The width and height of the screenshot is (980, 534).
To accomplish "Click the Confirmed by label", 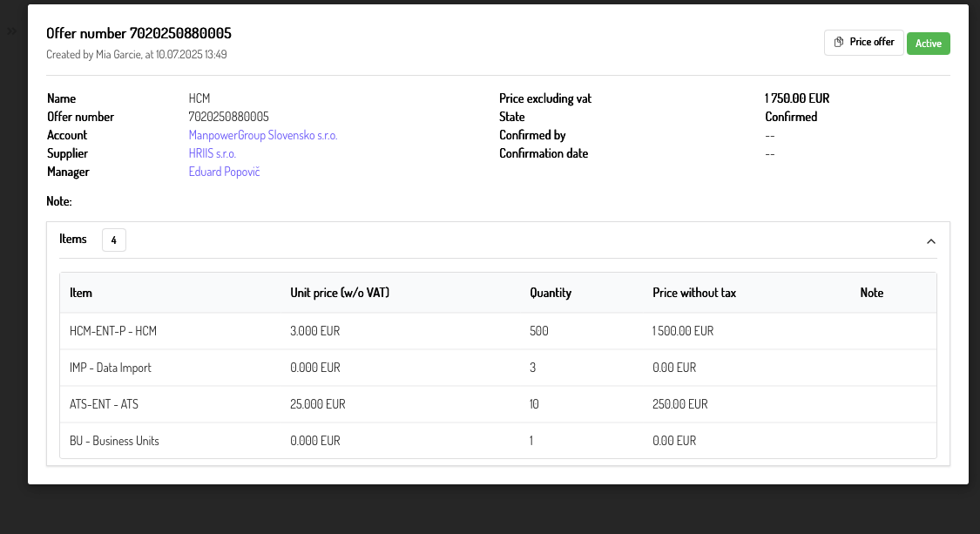I will [x=532, y=135].
